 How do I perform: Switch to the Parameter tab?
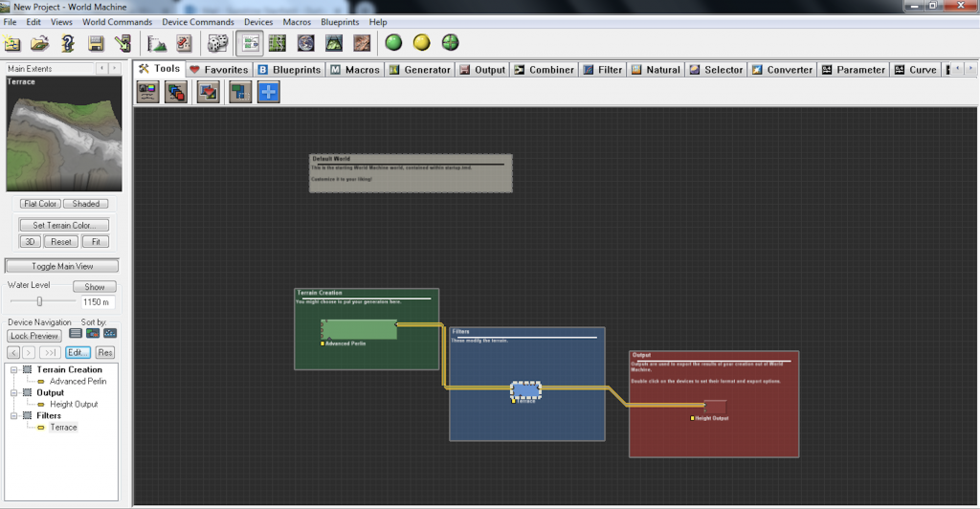click(x=854, y=69)
